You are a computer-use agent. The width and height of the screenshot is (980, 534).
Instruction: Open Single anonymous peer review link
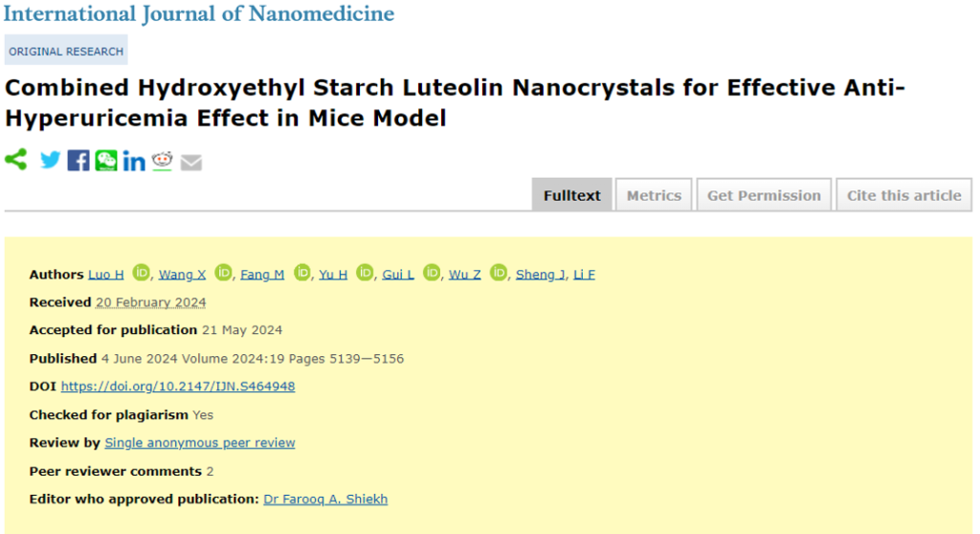199,443
